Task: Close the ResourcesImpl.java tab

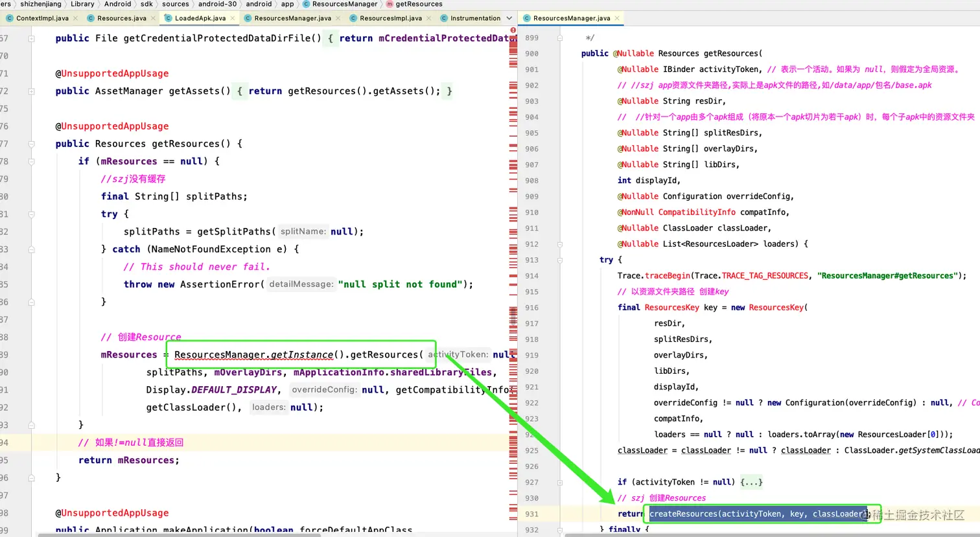Action: (x=429, y=18)
